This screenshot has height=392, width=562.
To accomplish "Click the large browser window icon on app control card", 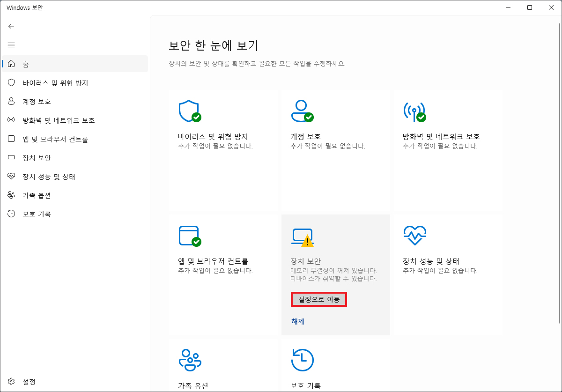I will 190,236.
